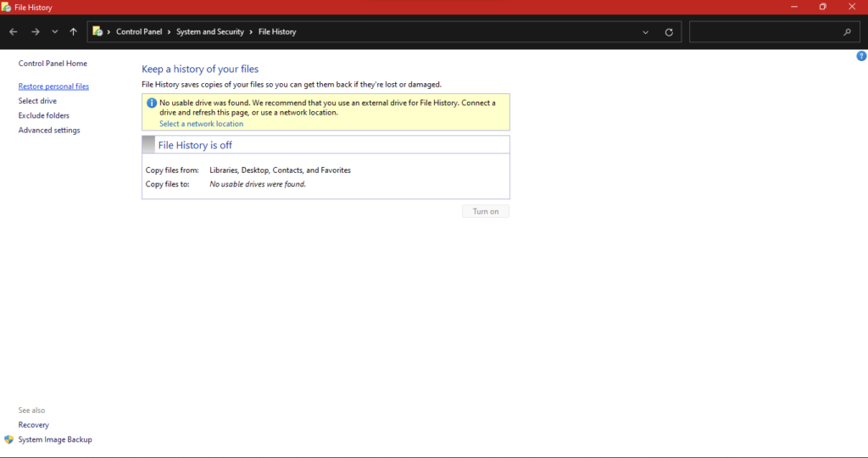Screen dimensions: 868x458
Task: Open Advanced settings in sidebar
Action: (49, 130)
